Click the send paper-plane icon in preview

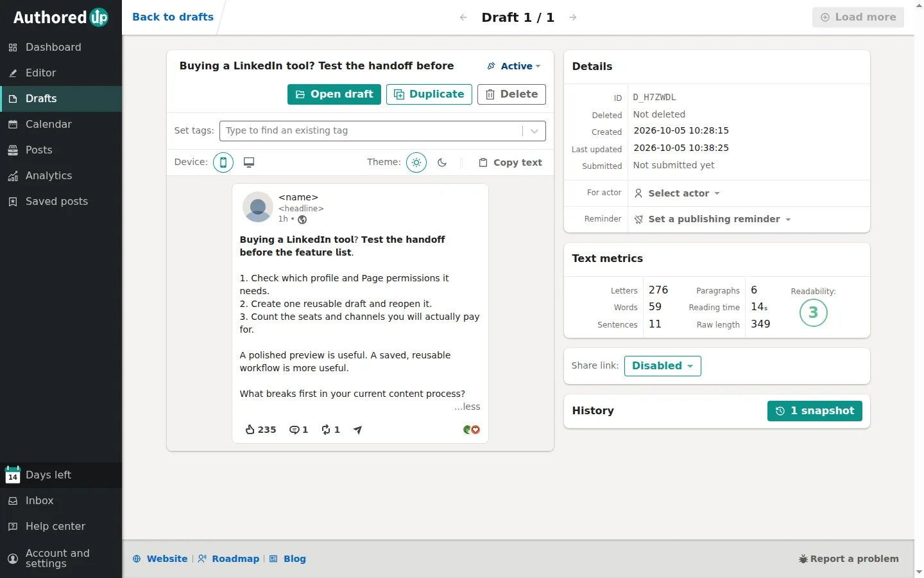pyautogui.click(x=357, y=430)
